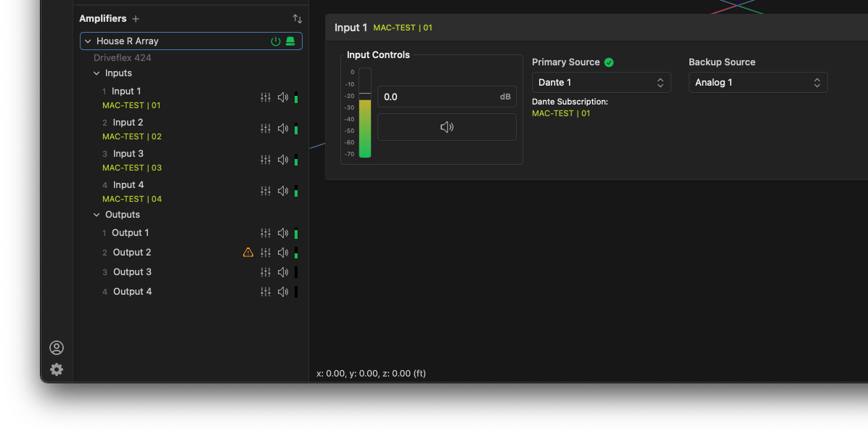Open channel processing for Output 3
Viewport: 868px width, 429px height.
point(265,271)
